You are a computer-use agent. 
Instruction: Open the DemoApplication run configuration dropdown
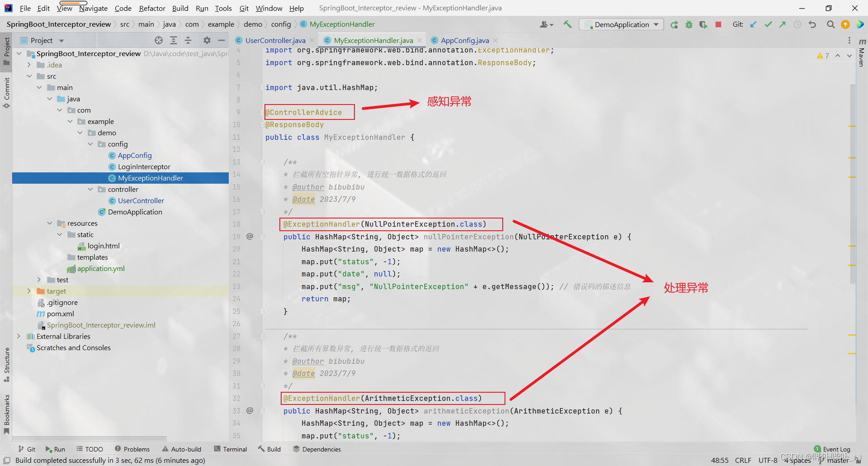click(x=621, y=24)
